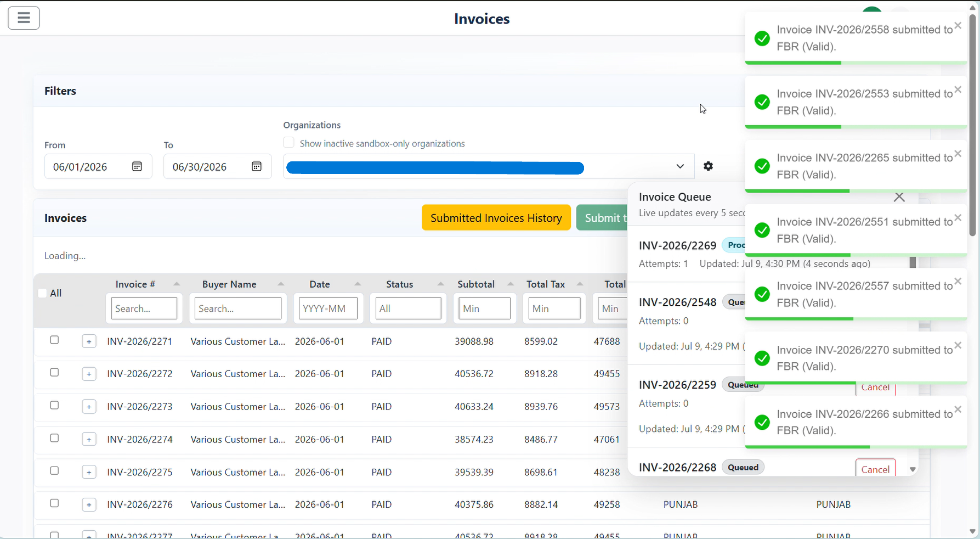Click buyer name of INV-2026/2275
This screenshot has height=539, width=980.
pos(238,472)
